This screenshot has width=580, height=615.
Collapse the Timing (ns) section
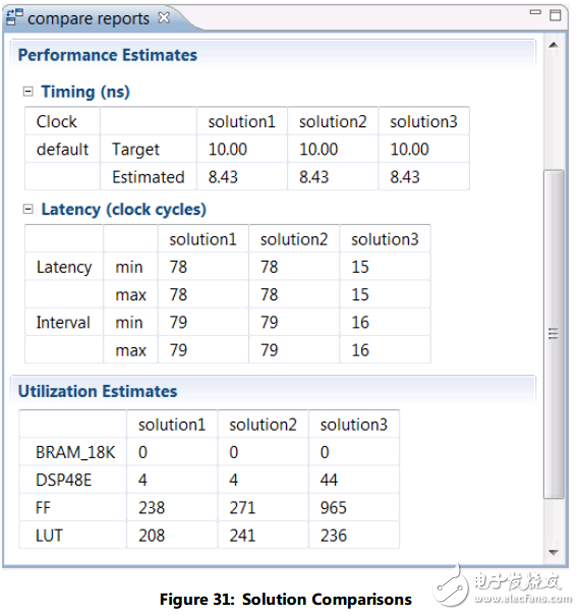[x=28, y=92]
